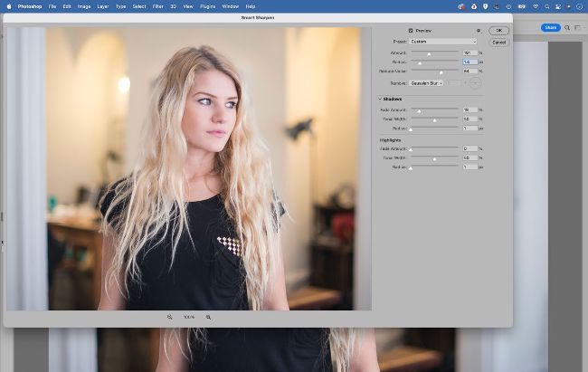Cancel the Smart Sharpen dialog
The width and height of the screenshot is (588, 372).
498,42
